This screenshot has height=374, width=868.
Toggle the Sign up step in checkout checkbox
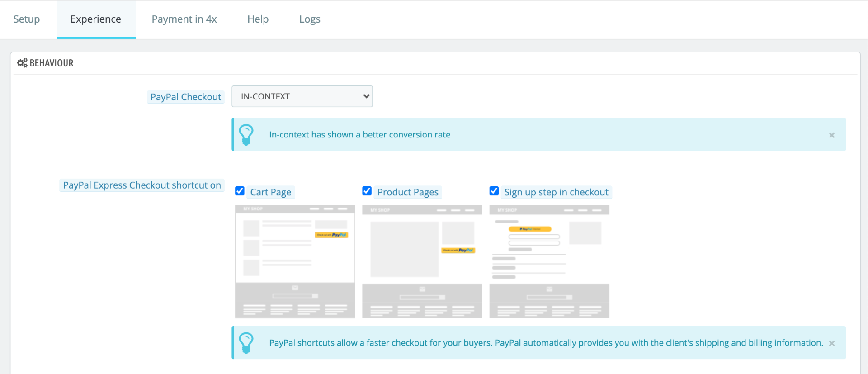(x=494, y=191)
